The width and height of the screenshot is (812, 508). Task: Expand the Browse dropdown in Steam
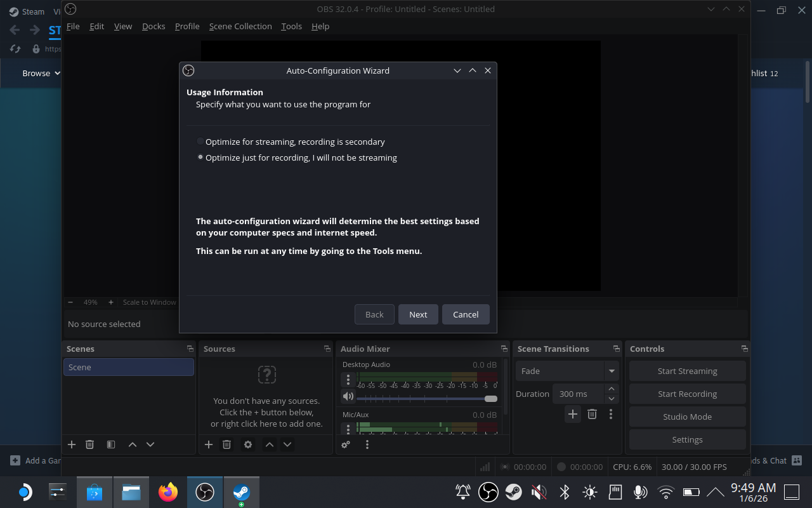(x=41, y=73)
